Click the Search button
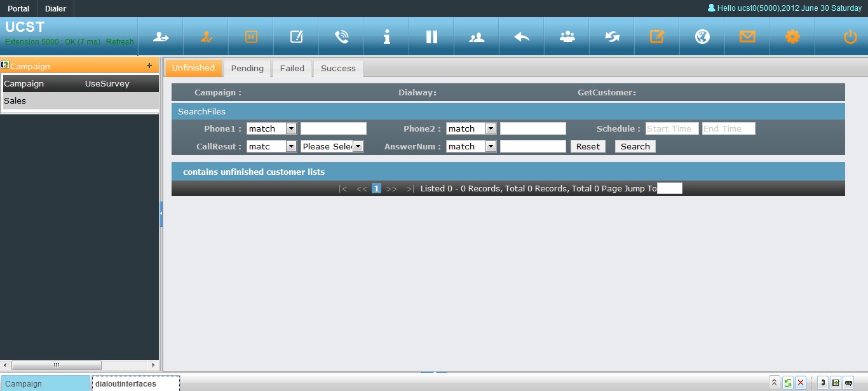This screenshot has width=868, height=391. (x=635, y=146)
